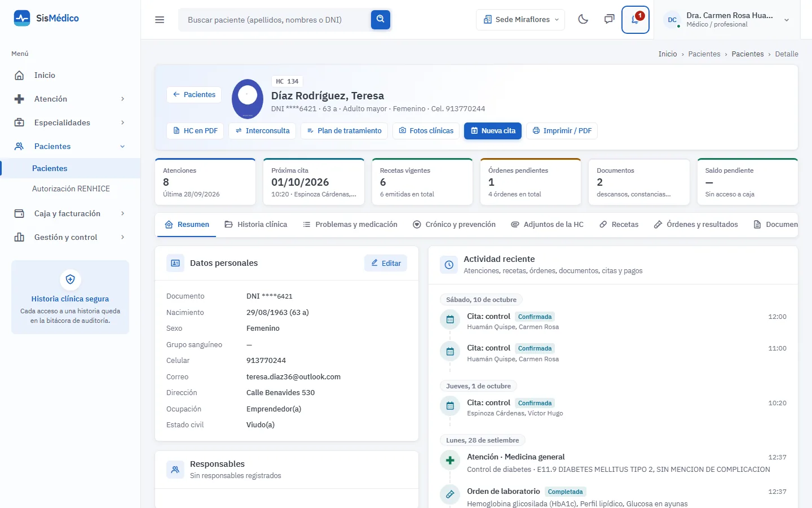This screenshot has width=812, height=508.
Task: Click Imprimir / PDF button
Action: coord(562,131)
